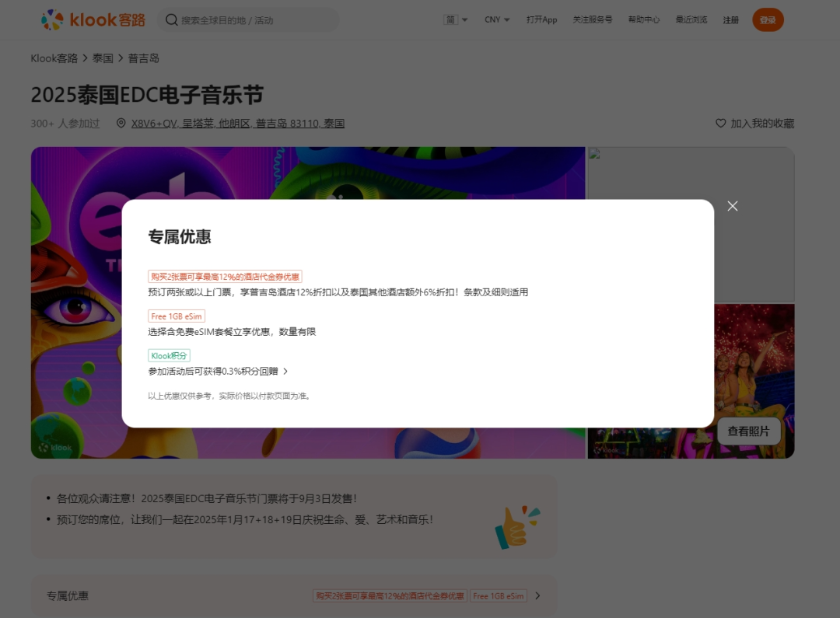The height and width of the screenshot is (618, 840).
Task: Click the orange 登录 login button
Action: [768, 19]
